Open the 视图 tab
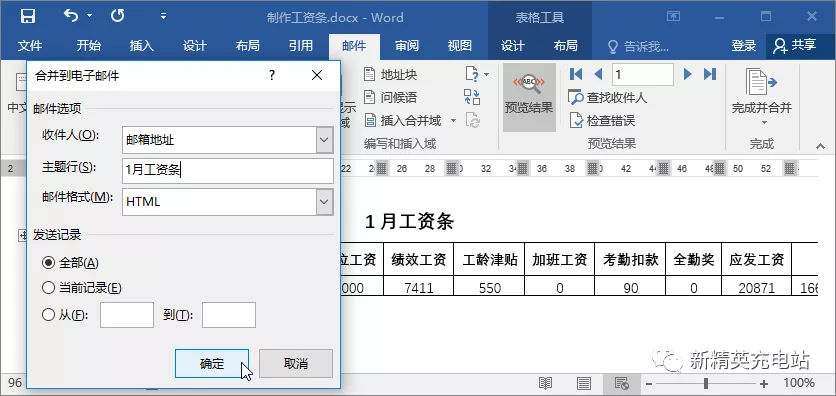Image resolution: width=836 pixels, height=396 pixels. [460, 46]
